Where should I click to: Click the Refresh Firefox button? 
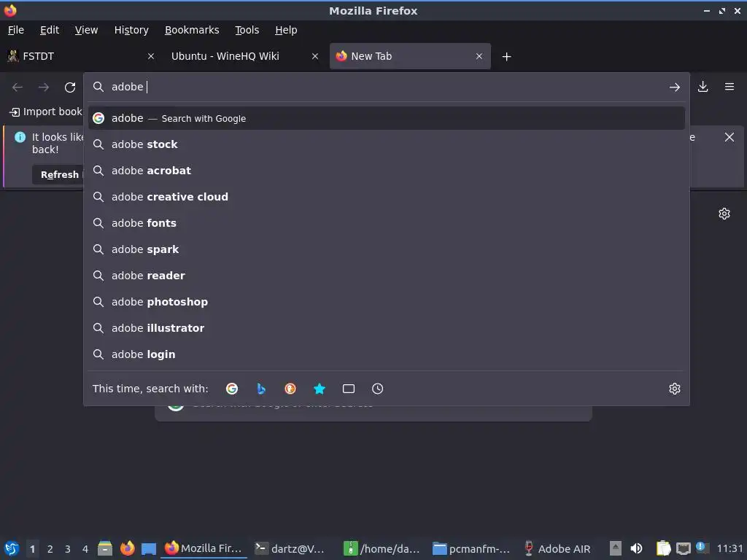pyautogui.click(x=59, y=174)
